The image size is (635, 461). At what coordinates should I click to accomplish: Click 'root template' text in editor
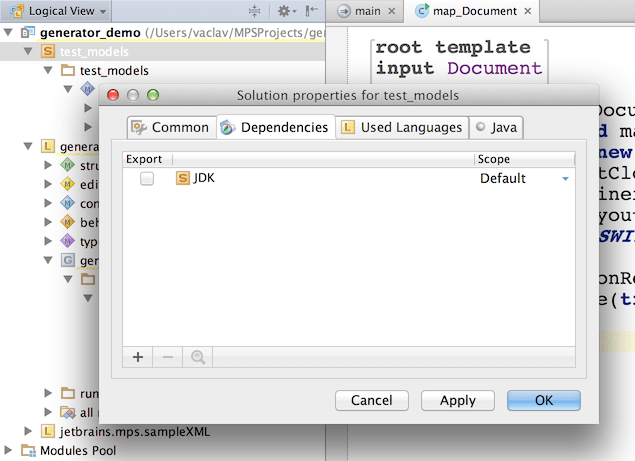[x=452, y=47]
